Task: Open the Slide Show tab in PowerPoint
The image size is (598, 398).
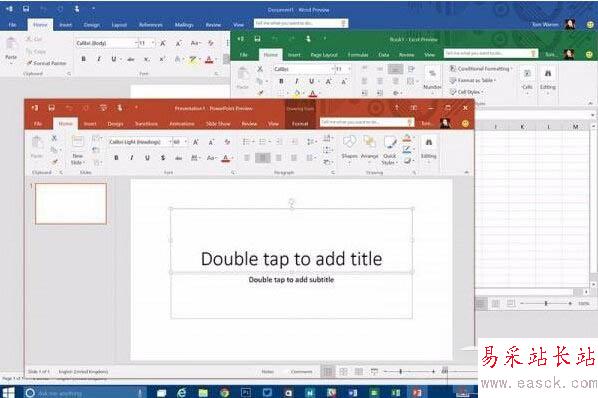Action: [218, 124]
